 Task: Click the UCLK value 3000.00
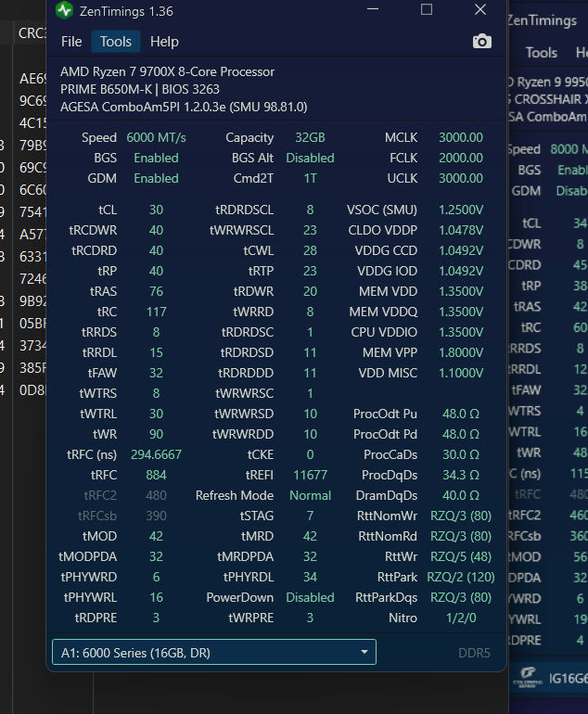461,178
